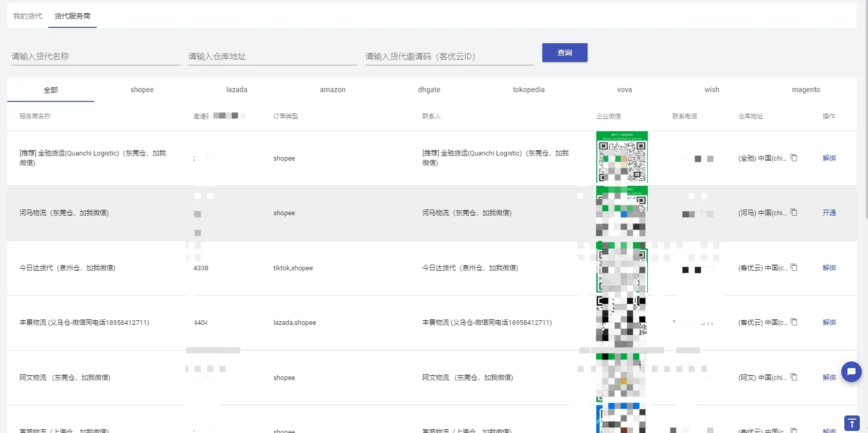Filter by amazon platform tab
This screenshot has height=433, width=868.
[332, 90]
